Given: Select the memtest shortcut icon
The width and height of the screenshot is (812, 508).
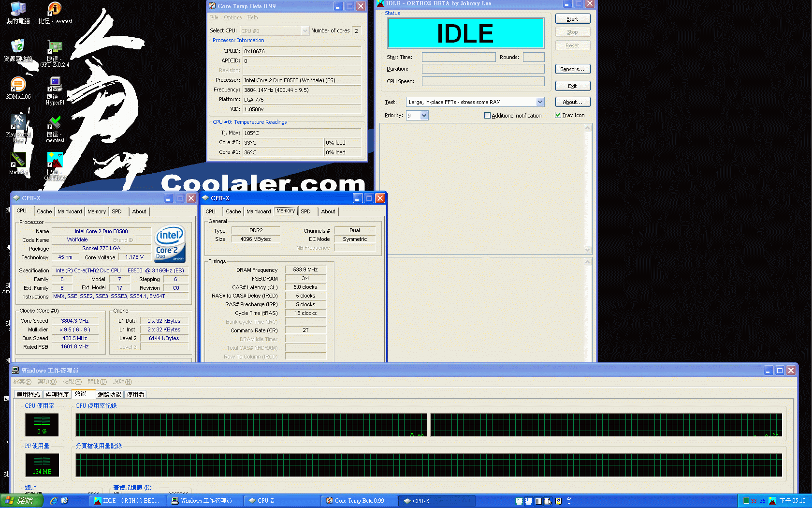Looking at the screenshot, I should click(x=55, y=122).
